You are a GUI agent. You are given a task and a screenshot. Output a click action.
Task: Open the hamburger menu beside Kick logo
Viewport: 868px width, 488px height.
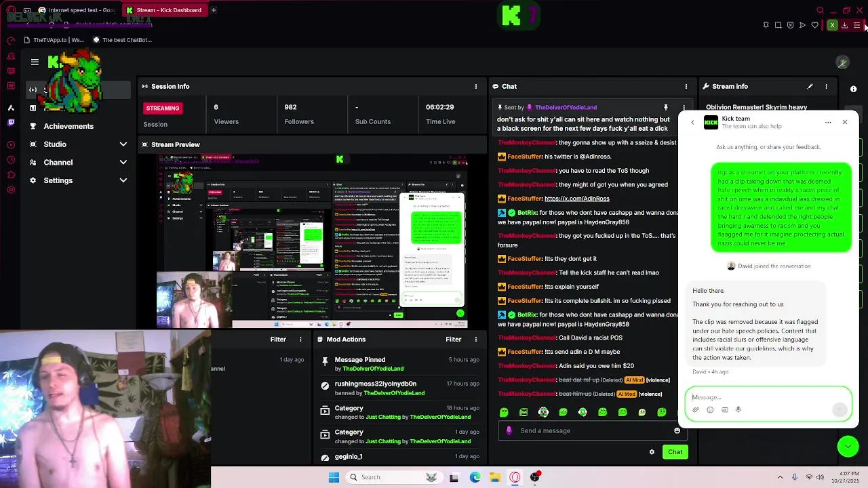[x=35, y=62]
